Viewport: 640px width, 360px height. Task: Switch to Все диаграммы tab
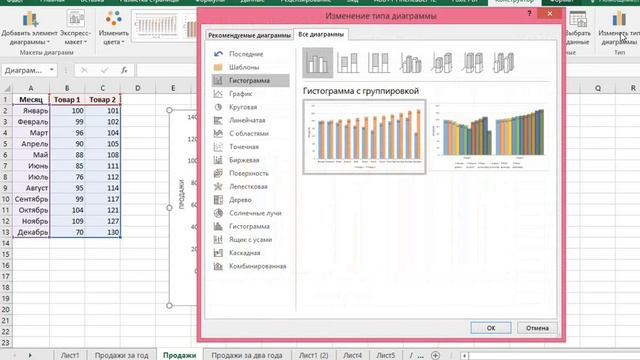point(321,34)
